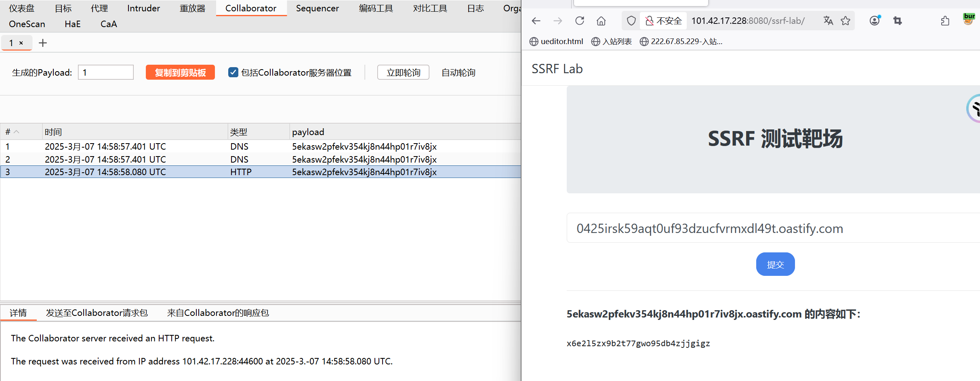Go to browser home page
980x381 pixels.
point(601,21)
